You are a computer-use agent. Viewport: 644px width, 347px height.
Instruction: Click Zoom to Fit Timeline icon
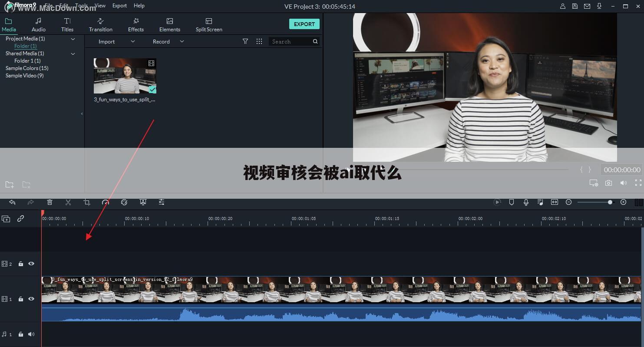(555, 202)
